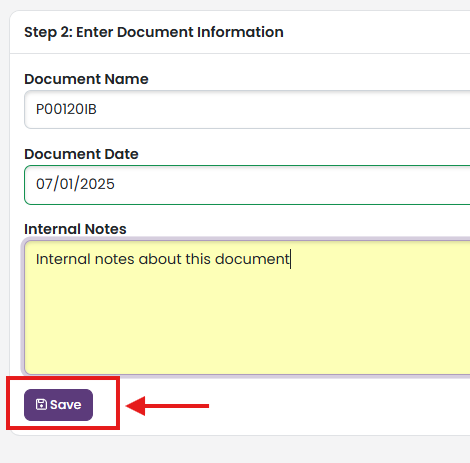Viewport: 470px width, 463px height.
Task: Focus the Document Date field
Action: tap(247, 185)
